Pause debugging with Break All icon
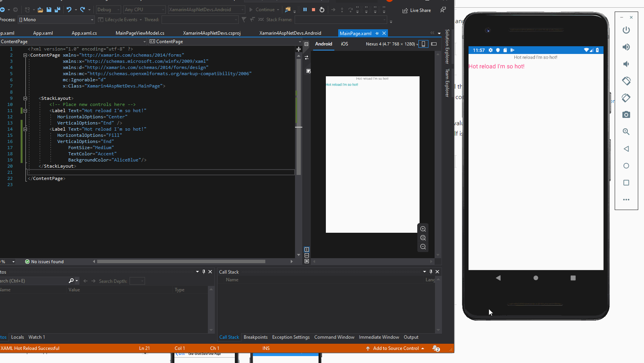Image resolution: width=644 pixels, height=363 pixels. click(305, 10)
